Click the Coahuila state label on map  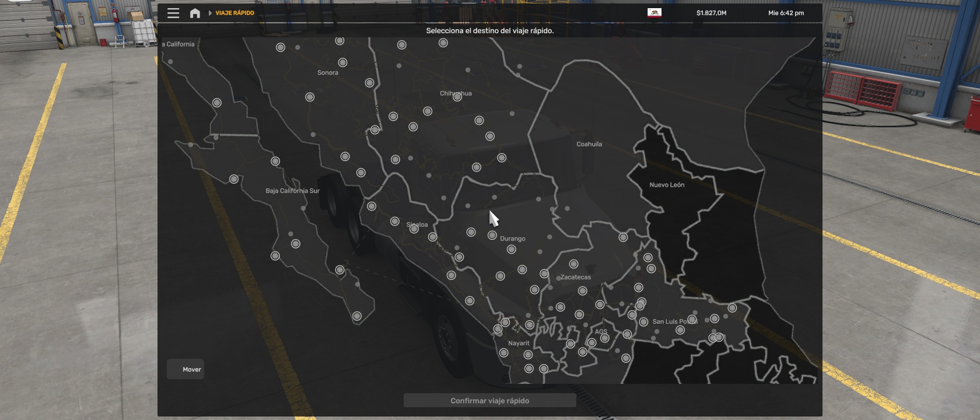click(589, 144)
